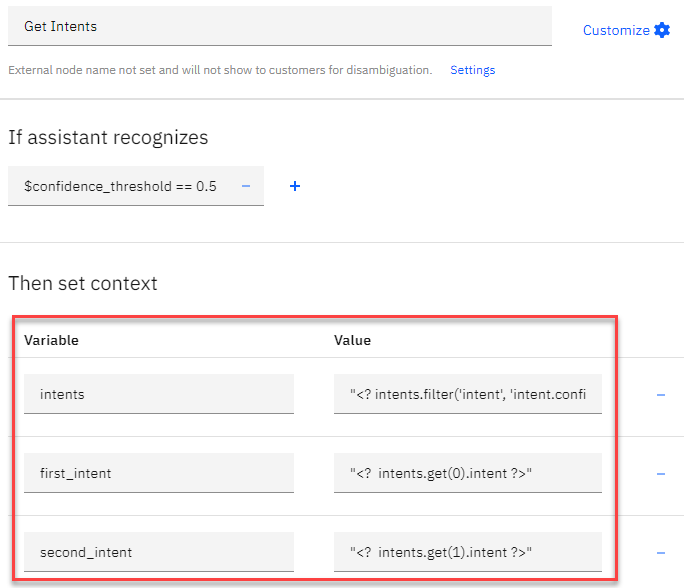
Task: Edit the intents.get(0).intent value field
Action: click(468, 473)
